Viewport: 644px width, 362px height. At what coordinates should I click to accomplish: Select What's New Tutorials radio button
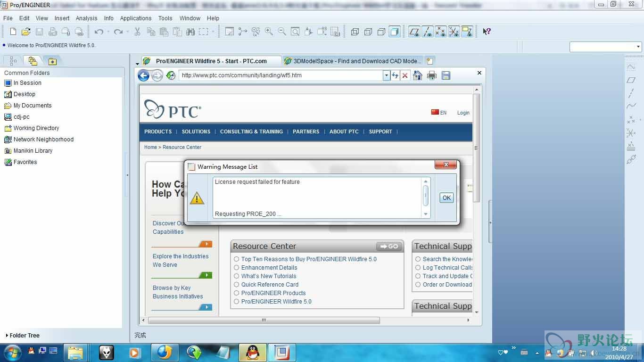tap(237, 276)
